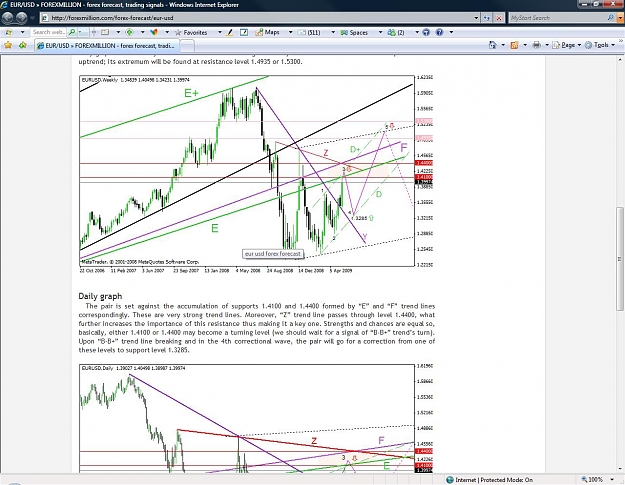625x485 pixels.
Task: Open dropdown next to MSN butterfly icon
Action: (x=167, y=32)
